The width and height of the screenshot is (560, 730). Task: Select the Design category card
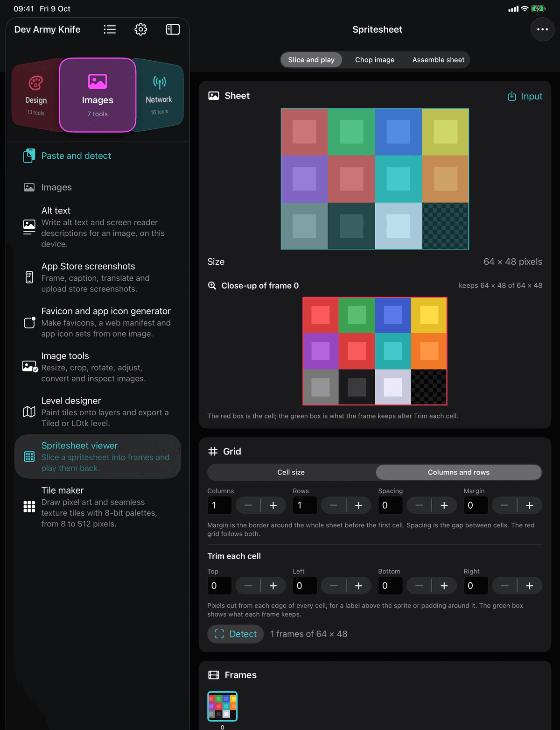click(x=36, y=96)
